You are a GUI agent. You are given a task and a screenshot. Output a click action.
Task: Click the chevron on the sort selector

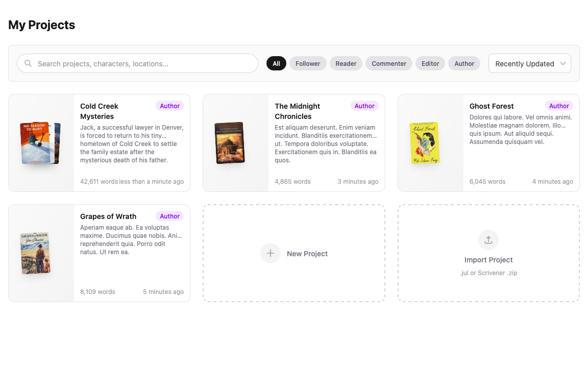[x=563, y=63]
